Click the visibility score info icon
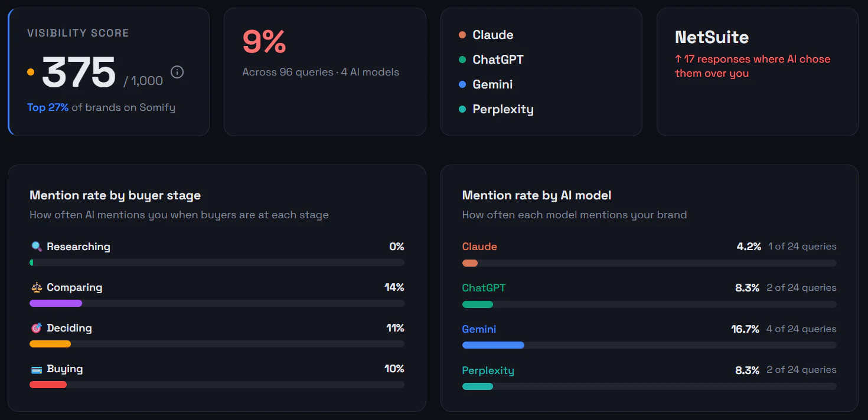Viewport: 868px width, 420px height. point(177,73)
